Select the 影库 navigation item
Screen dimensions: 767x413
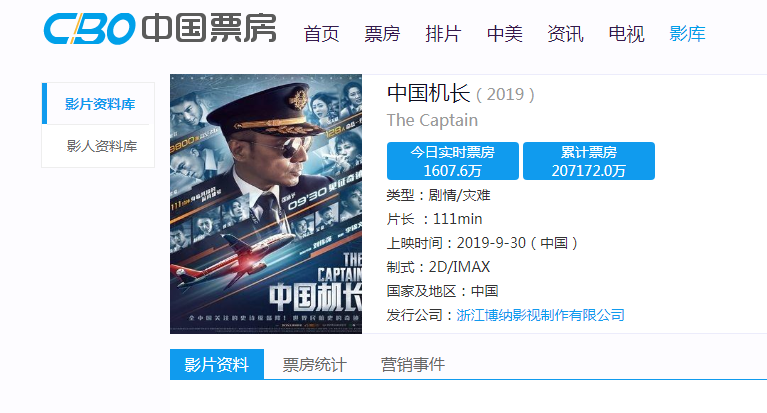tap(687, 34)
